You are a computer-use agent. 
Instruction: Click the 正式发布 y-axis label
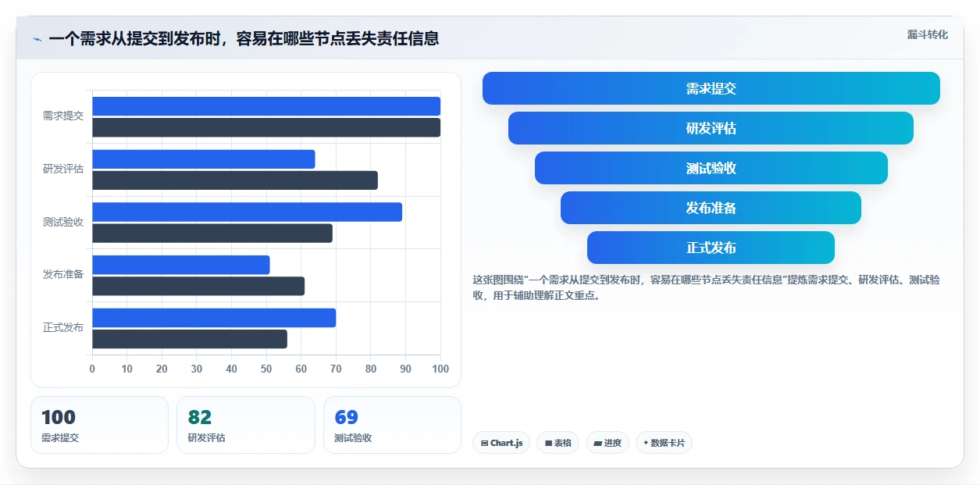coord(63,327)
